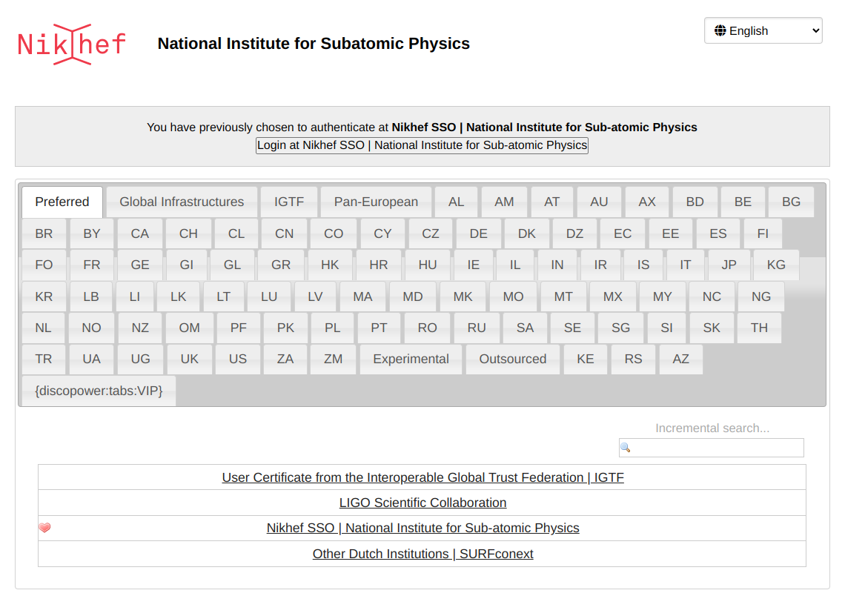Select the FI country tab
Viewport: 845px width, 616px height.
pyautogui.click(x=763, y=234)
